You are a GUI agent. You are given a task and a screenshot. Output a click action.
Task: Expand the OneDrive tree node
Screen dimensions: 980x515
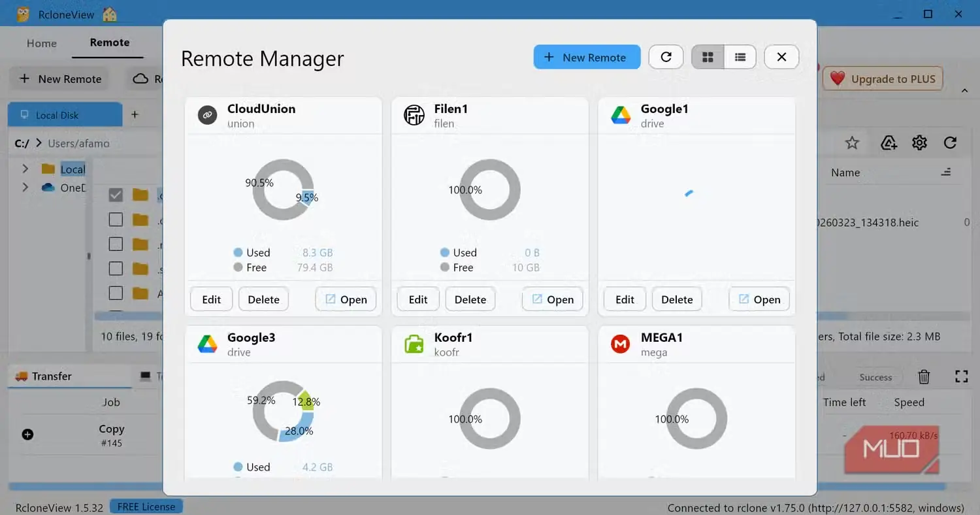coord(25,187)
